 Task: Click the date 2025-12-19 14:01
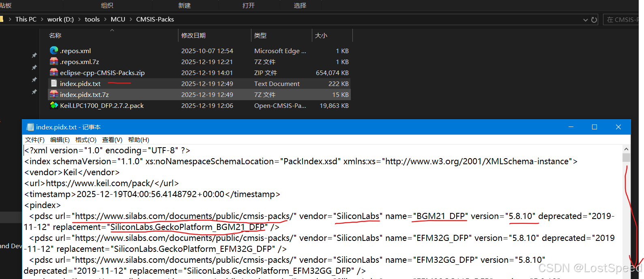[207, 73]
